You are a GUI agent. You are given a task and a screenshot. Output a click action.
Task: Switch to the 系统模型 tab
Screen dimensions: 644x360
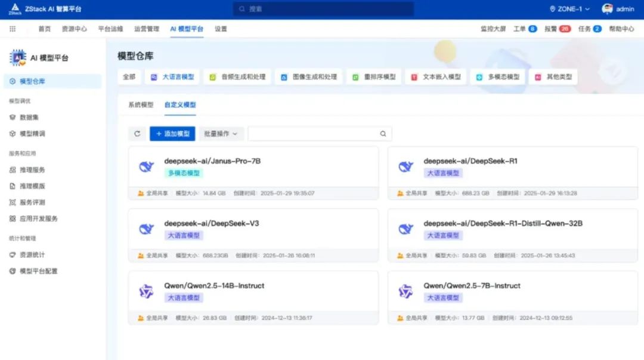(x=141, y=104)
